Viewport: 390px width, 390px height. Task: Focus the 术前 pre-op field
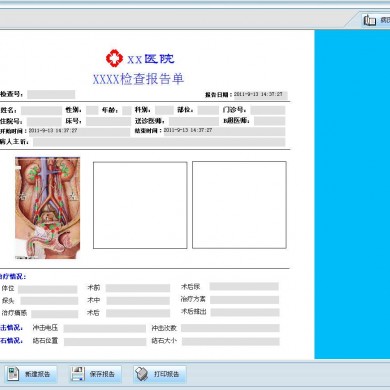click(138, 288)
